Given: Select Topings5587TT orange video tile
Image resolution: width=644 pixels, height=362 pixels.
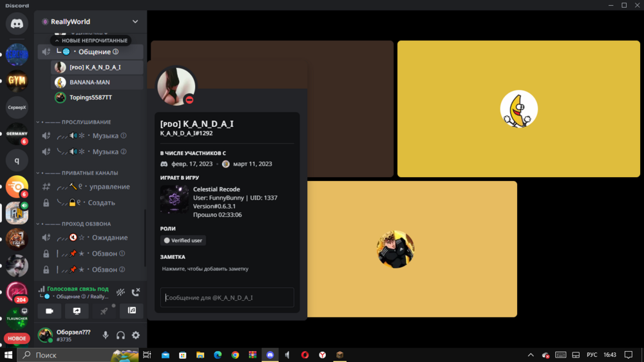Looking at the screenshot, I should coord(412,249).
